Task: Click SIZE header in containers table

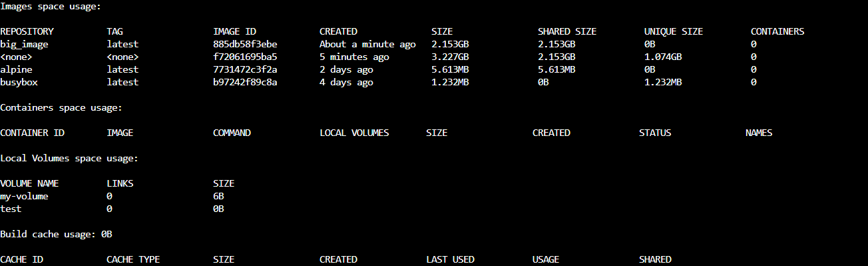Action: (437, 133)
